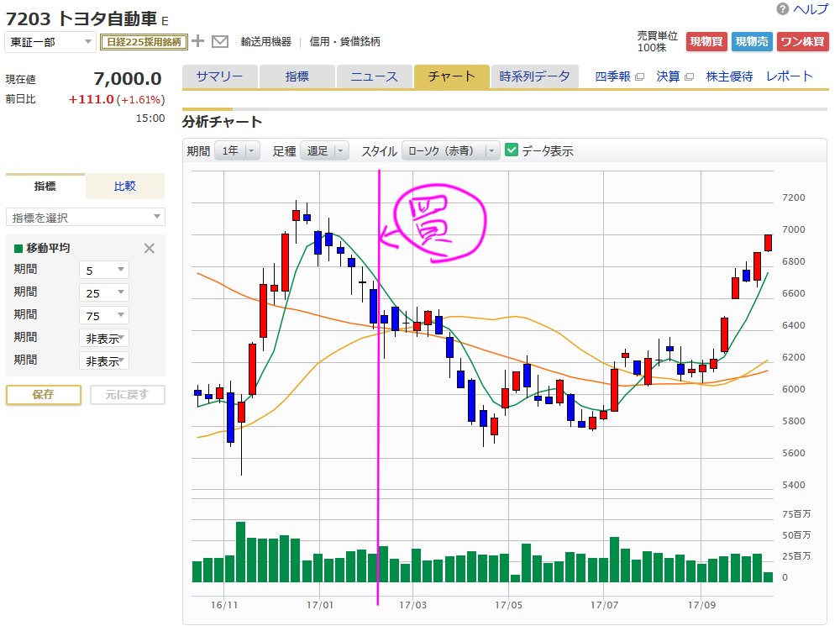This screenshot has width=840, height=626.
Task: Open the 指標を選択 dropdown
Action: tap(86, 218)
